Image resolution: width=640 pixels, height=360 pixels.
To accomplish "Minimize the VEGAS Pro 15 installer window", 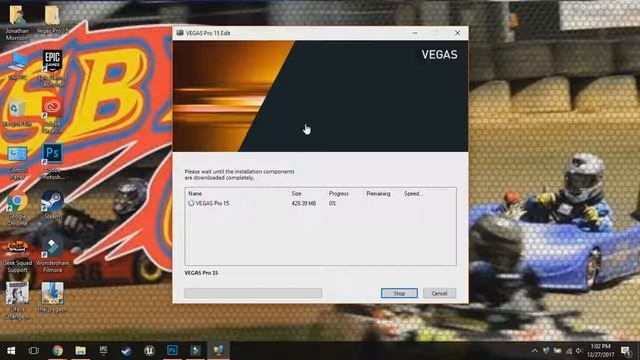I will 415,33.
